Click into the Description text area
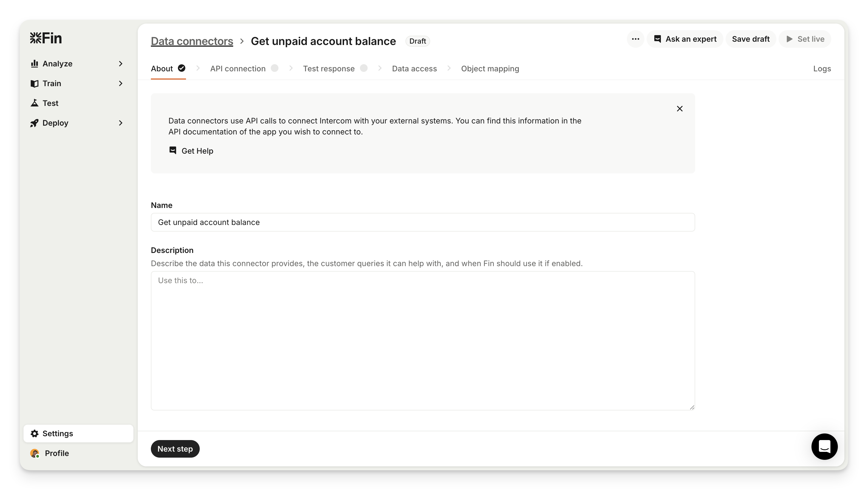 422,340
